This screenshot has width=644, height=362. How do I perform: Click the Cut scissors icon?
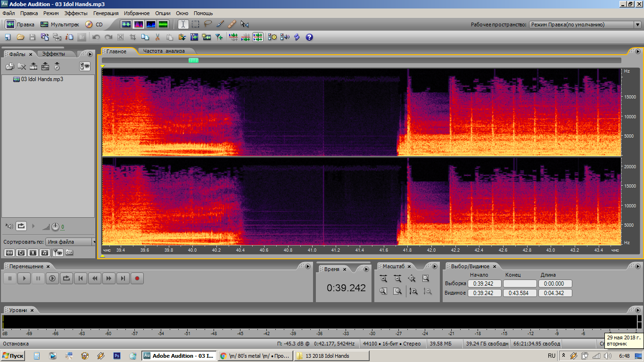click(x=157, y=37)
